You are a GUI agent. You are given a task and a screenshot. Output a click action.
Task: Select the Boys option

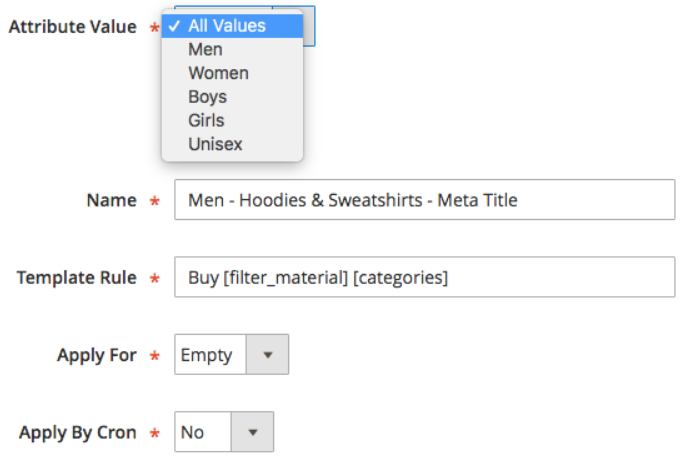(208, 97)
